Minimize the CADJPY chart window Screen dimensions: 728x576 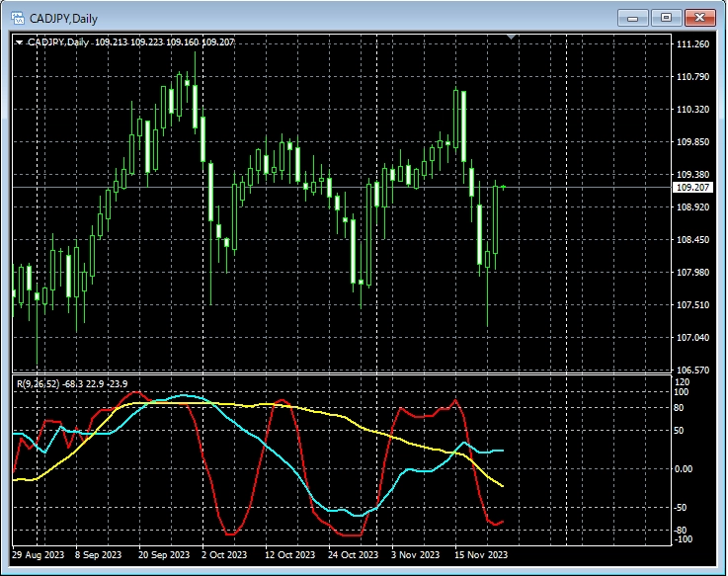pos(632,17)
